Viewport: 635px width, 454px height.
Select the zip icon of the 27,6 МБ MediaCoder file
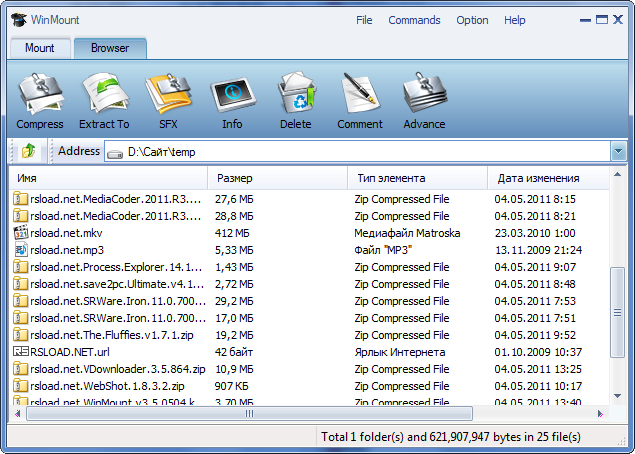20,199
